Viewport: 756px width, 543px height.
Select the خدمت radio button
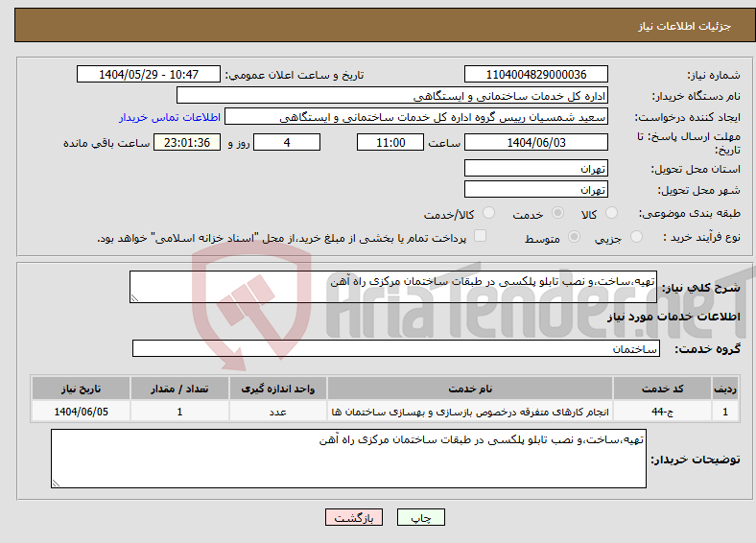pyautogui.click(x=557, y=213)
